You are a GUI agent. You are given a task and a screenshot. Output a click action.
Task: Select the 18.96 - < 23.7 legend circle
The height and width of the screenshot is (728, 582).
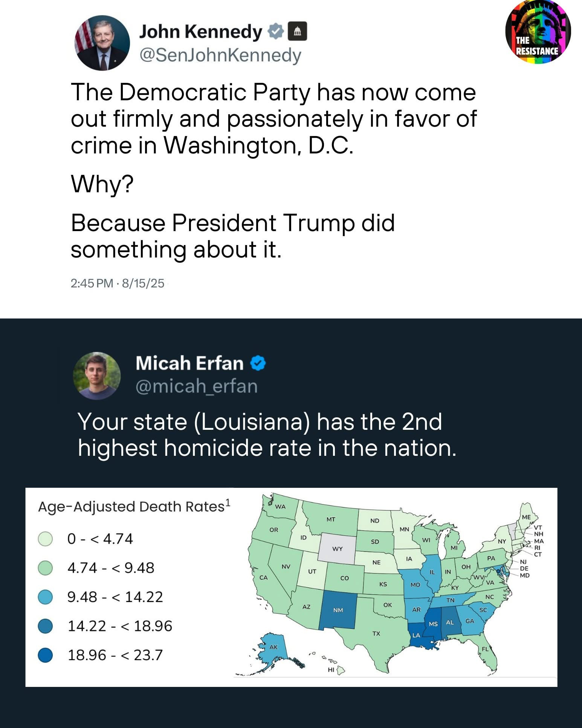[45, 655]
